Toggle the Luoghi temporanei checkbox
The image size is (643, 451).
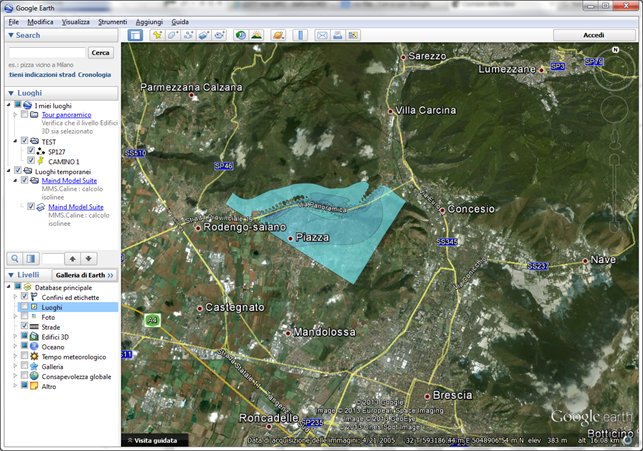(x=18, y=170)
